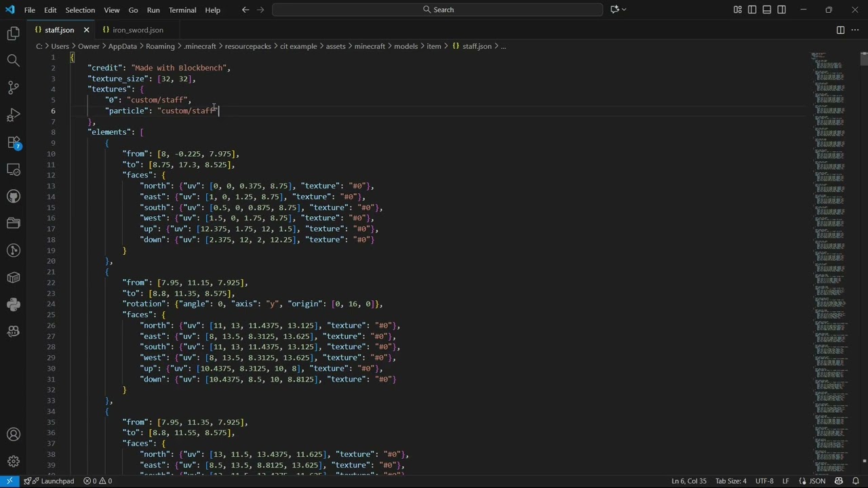
Task: Open Manage gear settings
Action: [13, 462]
